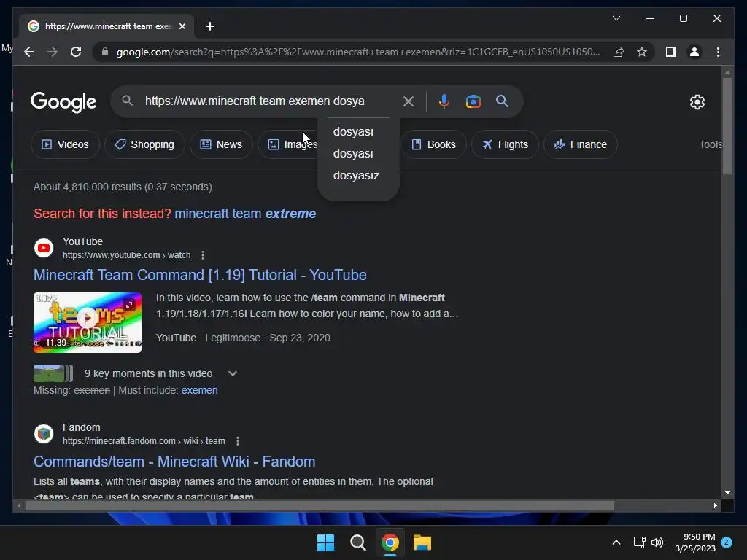Bookmark this tab with the star icon
747x560 pixels.
click(x=642, y=52)
